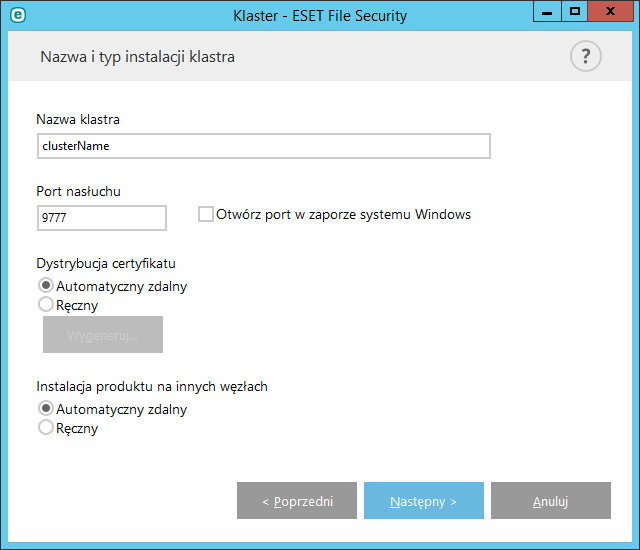Open help via question mark icon
This screenshot has height=550, width=640.
click(x=585, y=56)
